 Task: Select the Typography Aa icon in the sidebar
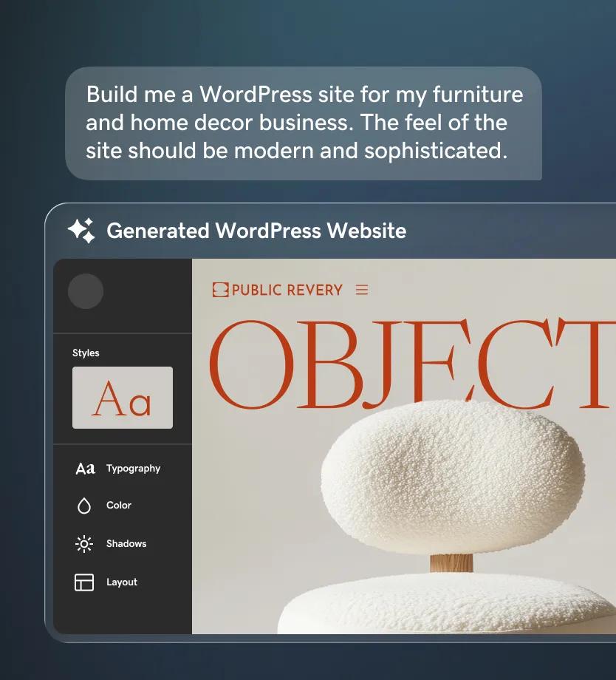tap(85, 467)
